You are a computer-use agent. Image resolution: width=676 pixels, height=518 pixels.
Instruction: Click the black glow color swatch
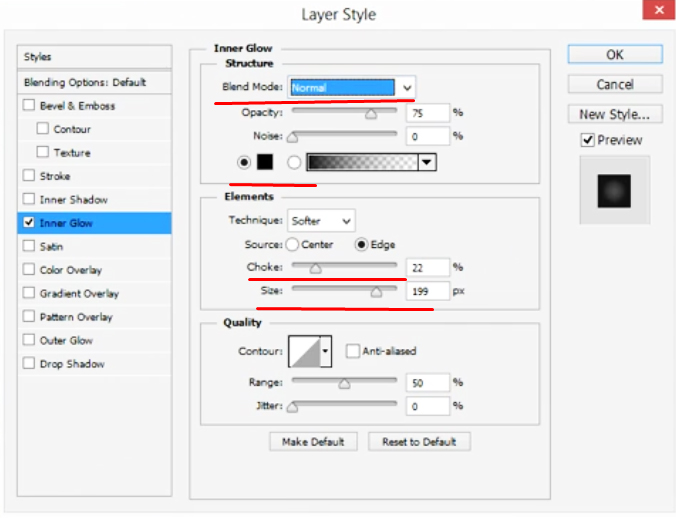(265, 162)
